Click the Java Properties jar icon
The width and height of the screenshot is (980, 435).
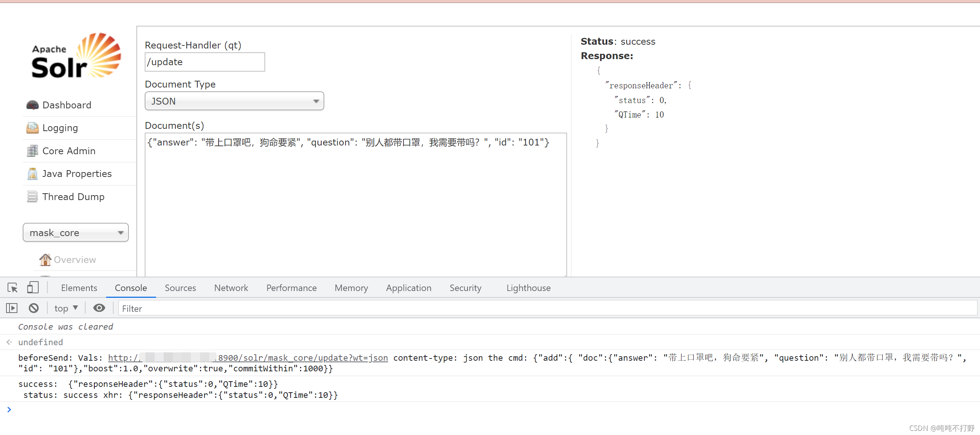tap(32, 174)
